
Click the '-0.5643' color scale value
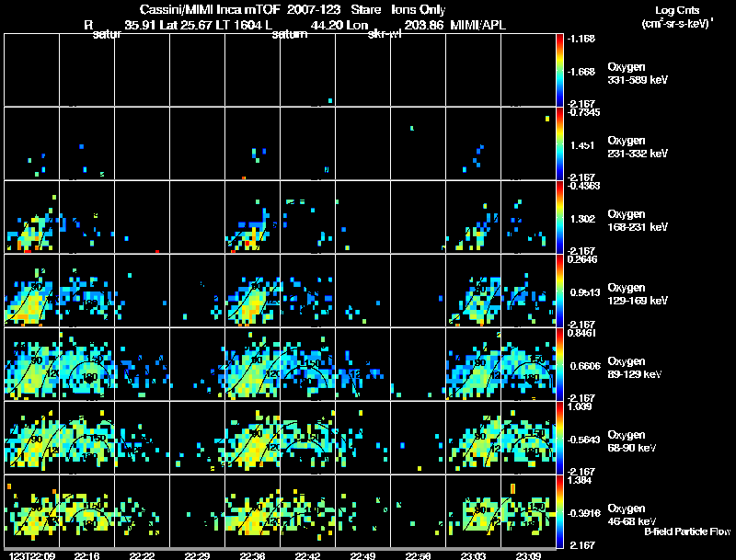point(584,440)
